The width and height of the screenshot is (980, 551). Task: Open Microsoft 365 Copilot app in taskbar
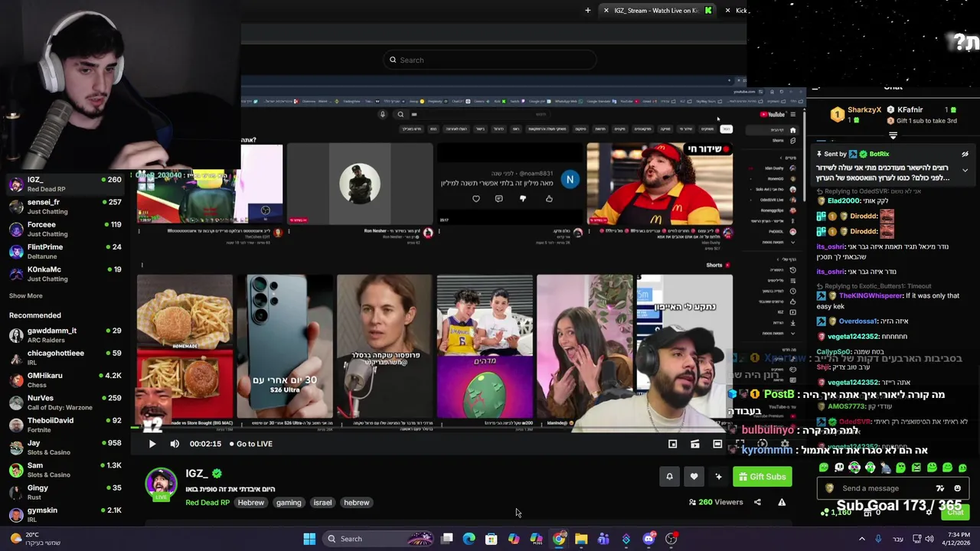[x=536, y=539]
